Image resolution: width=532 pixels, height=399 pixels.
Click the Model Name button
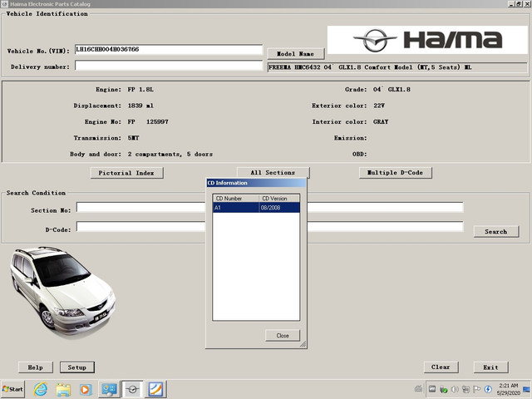click(296, 54)
